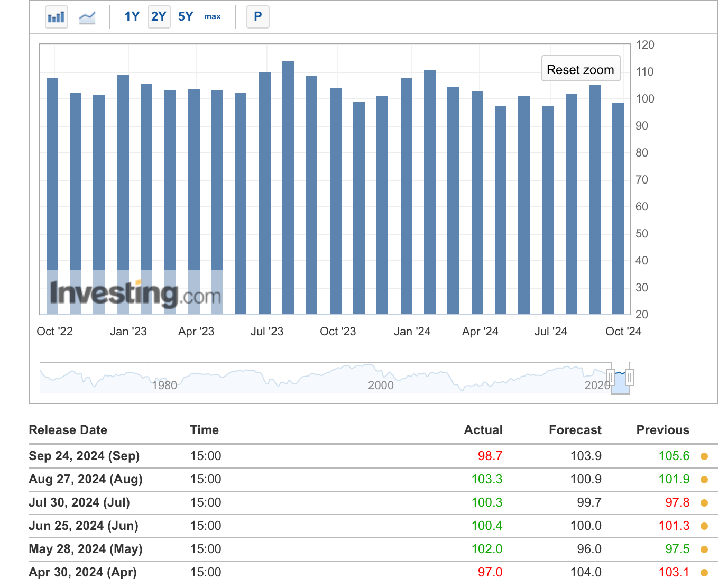Click the Aug 27, 2024 row volatility dot

point(704,480)
